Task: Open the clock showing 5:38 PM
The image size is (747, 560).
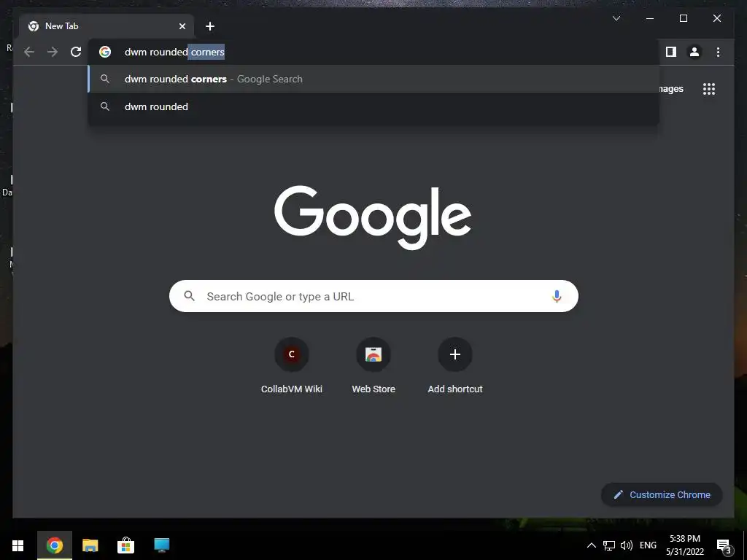Action: (x=685, y=545)
